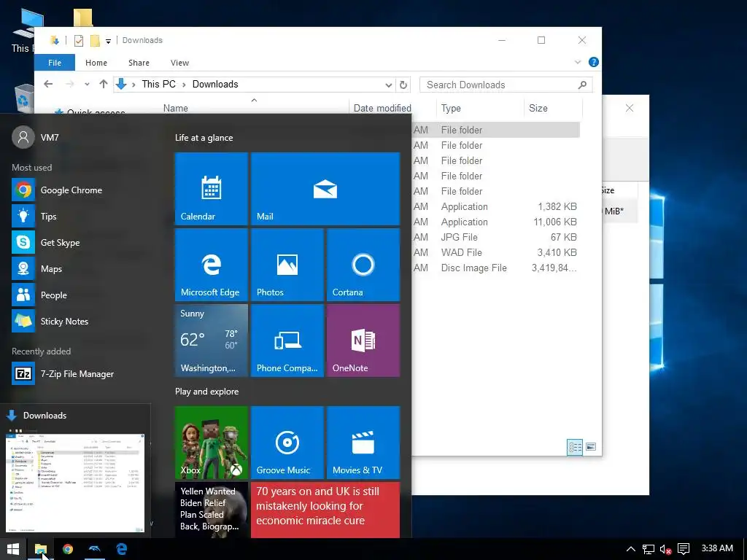The width and height of the screenshot is (747, 560).
Task: Refresh the Downloads folder
Action: click(403, 85)
